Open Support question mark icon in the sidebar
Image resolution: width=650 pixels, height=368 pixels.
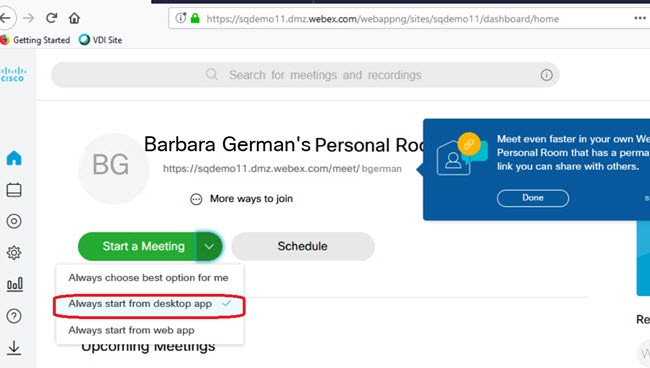tap(14, 316)
